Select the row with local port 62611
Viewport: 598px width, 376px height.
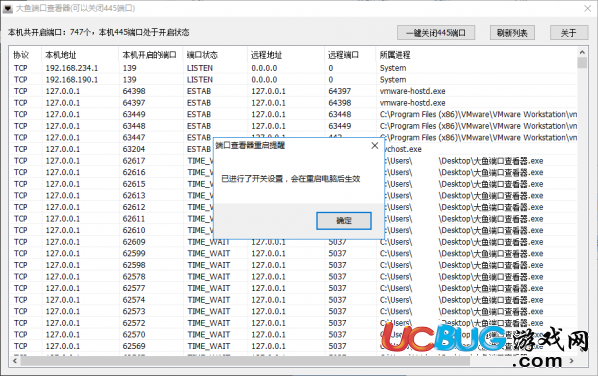pyautogui.click(x=293, y=219)
